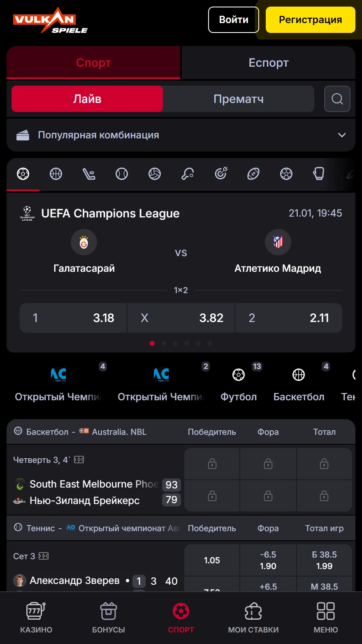
Task: Select the basketball sport icon
Action: coord(56,174)
